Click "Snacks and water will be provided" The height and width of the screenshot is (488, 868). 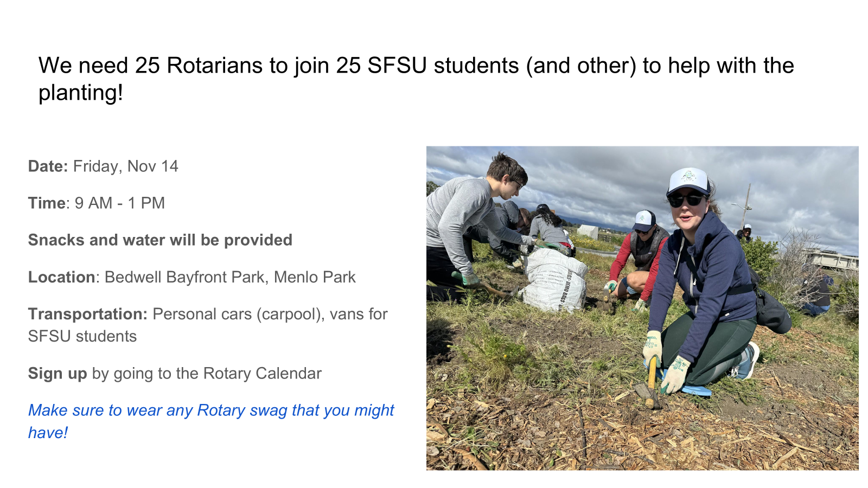[160, 240]
